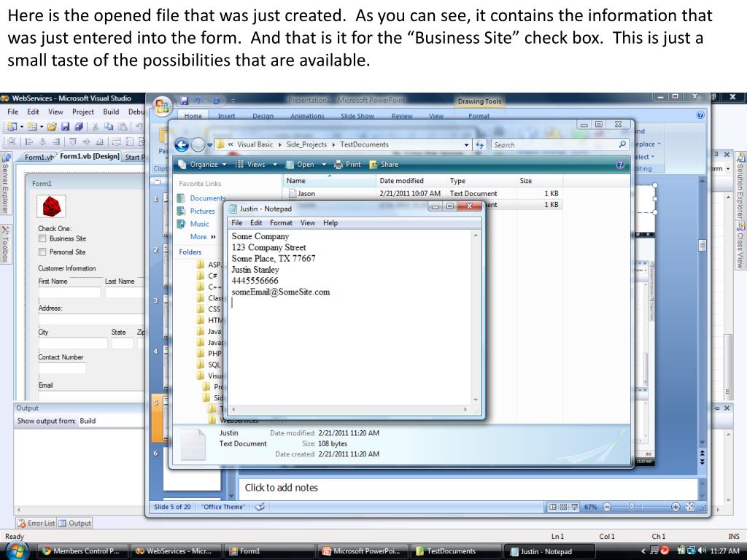Click the Save All icon in Visual Studio
Screen dimensions: 747x560
79,127
